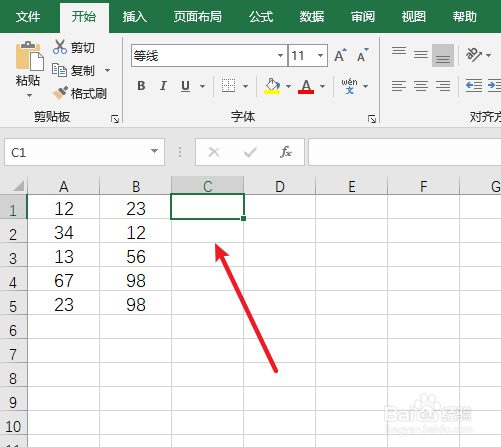
Task: Expand the paste options arrow below 粘贴
Action: (29, 96)
